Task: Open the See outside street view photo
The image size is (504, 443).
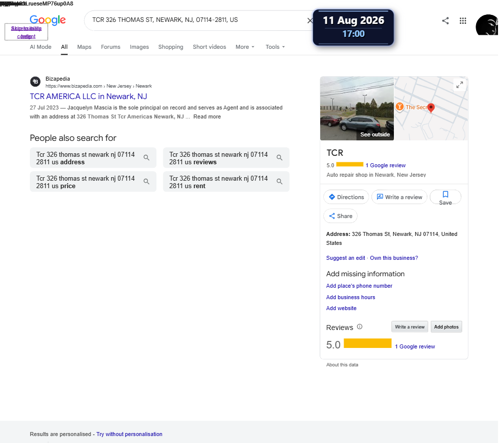Action: click(x=357, y=108)
